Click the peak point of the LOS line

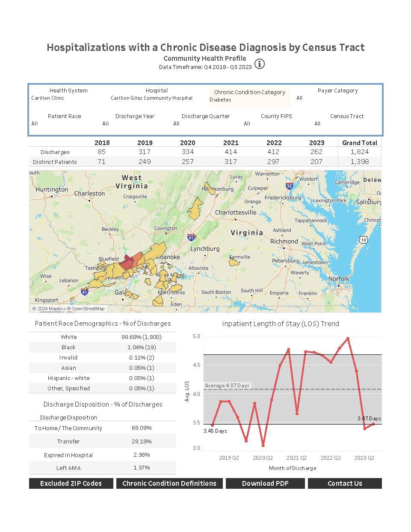(348, 338)
